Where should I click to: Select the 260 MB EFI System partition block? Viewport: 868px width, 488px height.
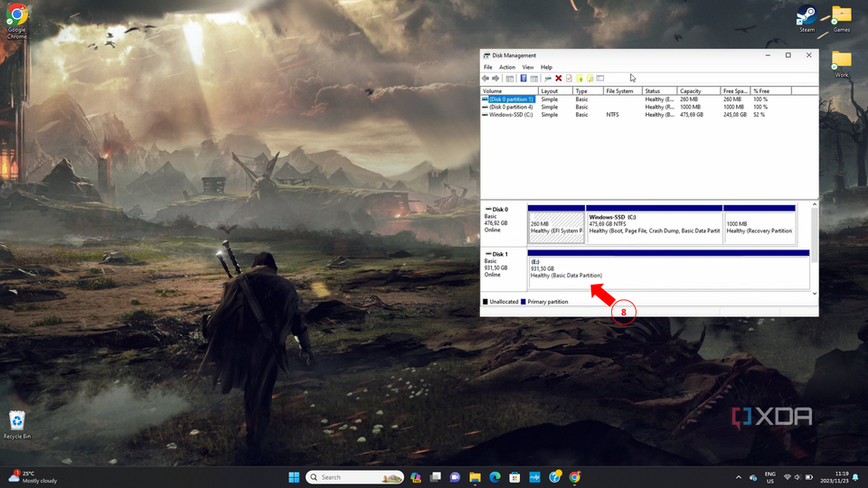tap(556, 225)
